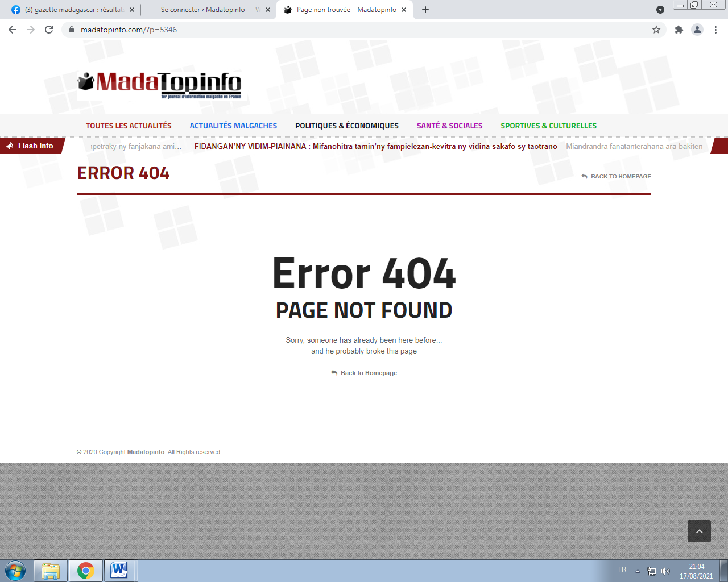Click the address bar URL field

(x=364, y=30)
